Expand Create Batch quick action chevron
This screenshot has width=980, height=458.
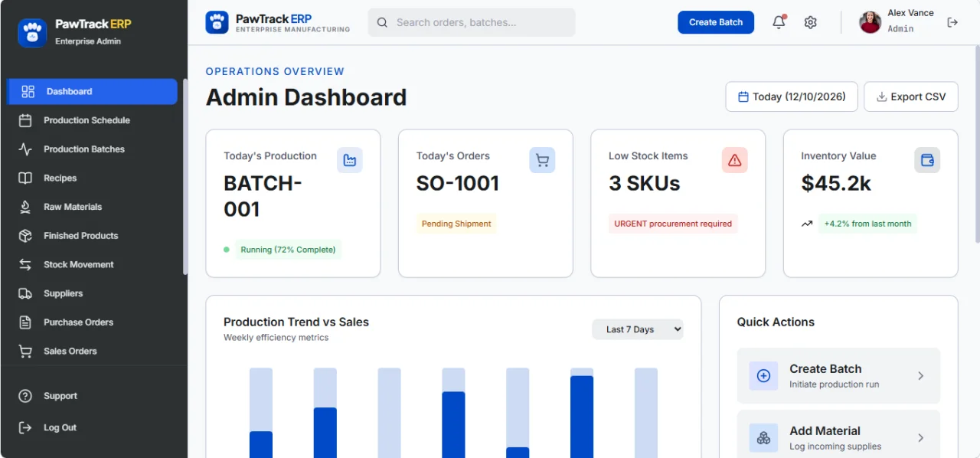921,376
